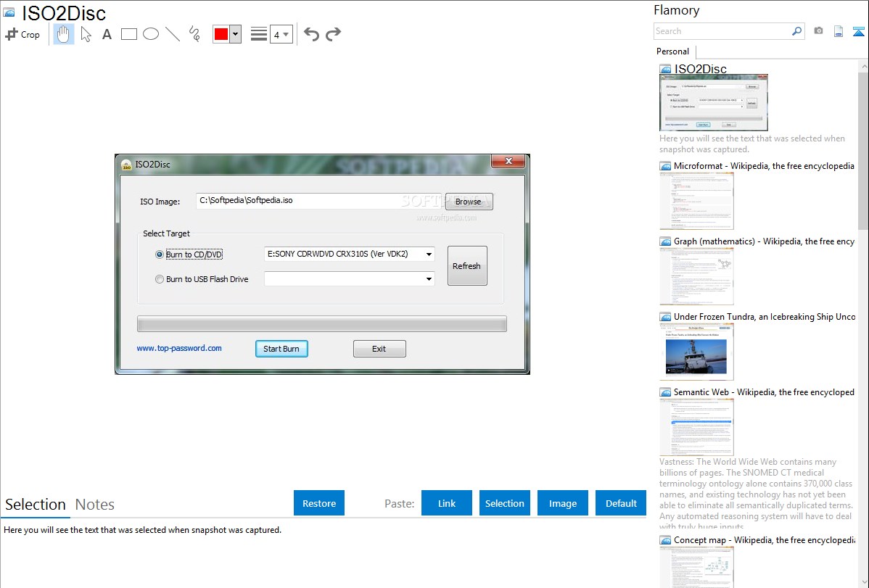Click the camera capture icon
Viewport: 869px width, 588px height.
(x=818, y=31)
